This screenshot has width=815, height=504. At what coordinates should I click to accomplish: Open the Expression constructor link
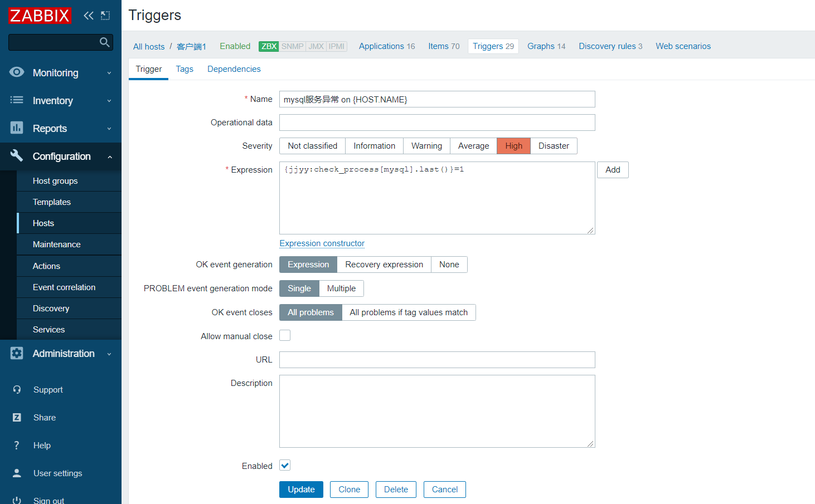coord(322,243)
